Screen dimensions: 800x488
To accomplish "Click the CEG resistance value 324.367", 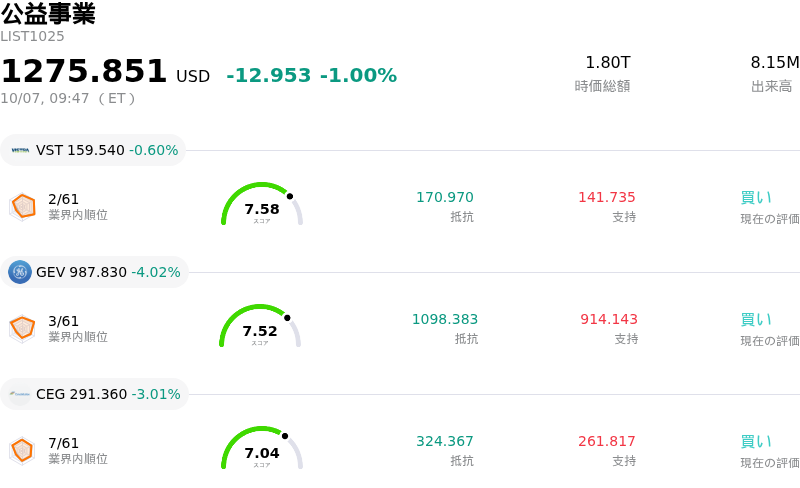I will pos(445,441).
